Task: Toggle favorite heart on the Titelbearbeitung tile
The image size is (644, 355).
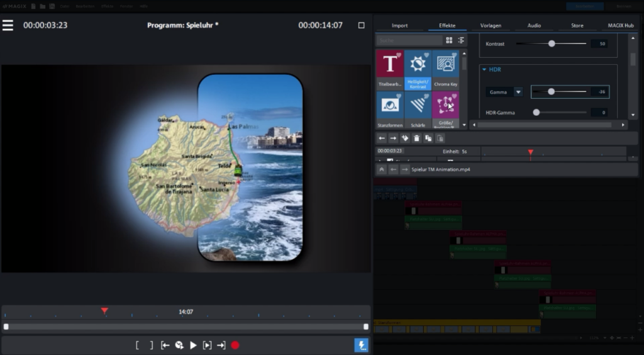Action: [398, 55]
